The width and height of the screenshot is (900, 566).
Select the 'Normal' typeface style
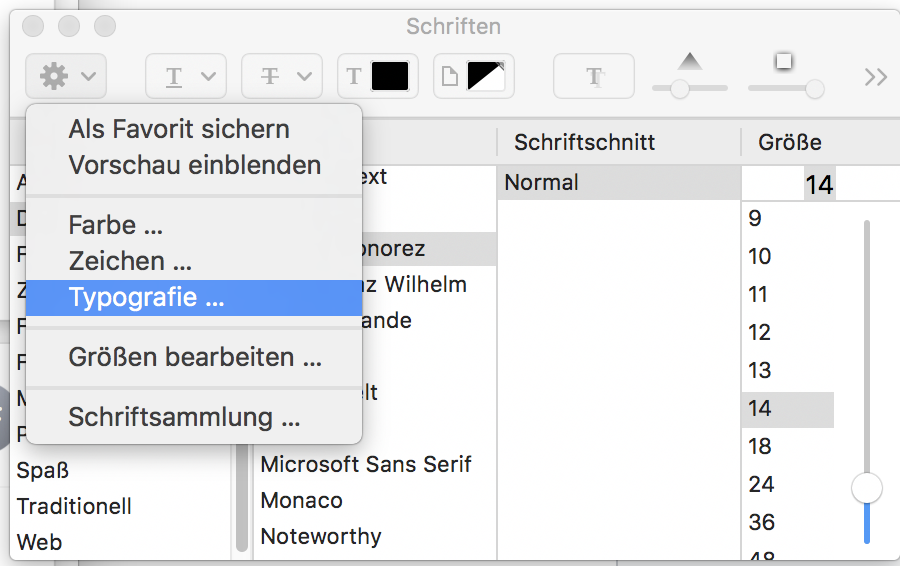coord(542,183)
